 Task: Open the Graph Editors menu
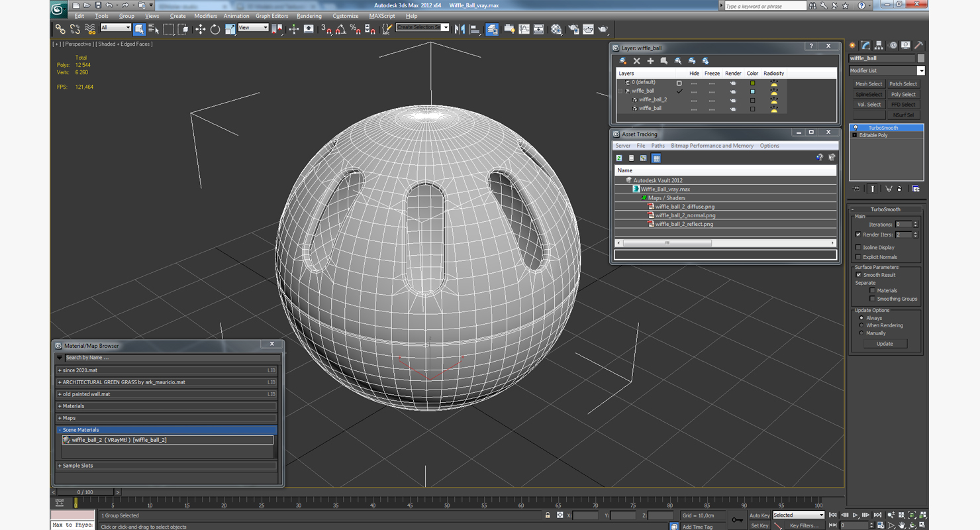272,16
